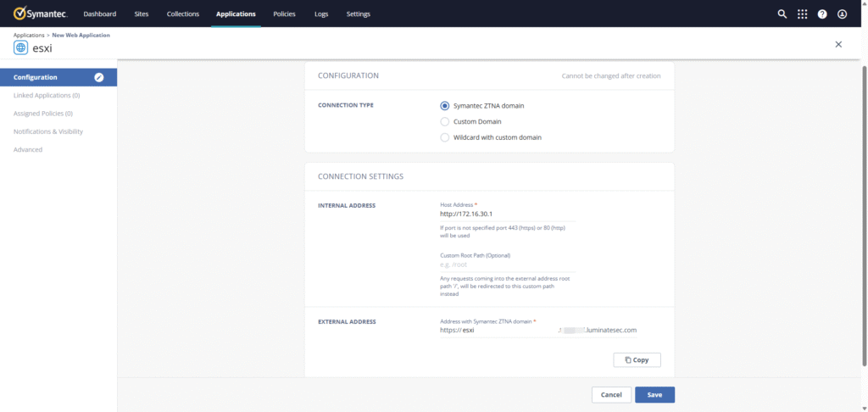
Task: Click the esxi web application globe icon
Action: point(20,47)
